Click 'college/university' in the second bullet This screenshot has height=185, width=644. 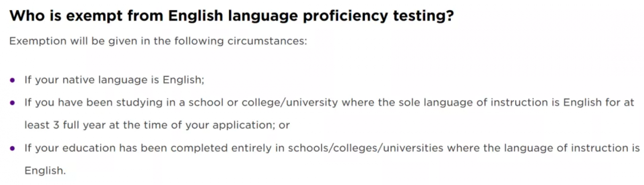point(290,102)
